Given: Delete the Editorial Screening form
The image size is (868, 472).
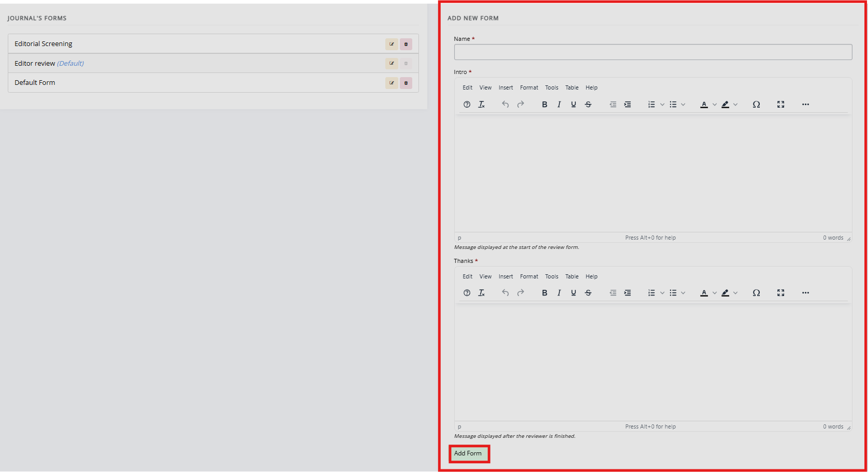Looking at the screenshot, I should tap(406, 44).
